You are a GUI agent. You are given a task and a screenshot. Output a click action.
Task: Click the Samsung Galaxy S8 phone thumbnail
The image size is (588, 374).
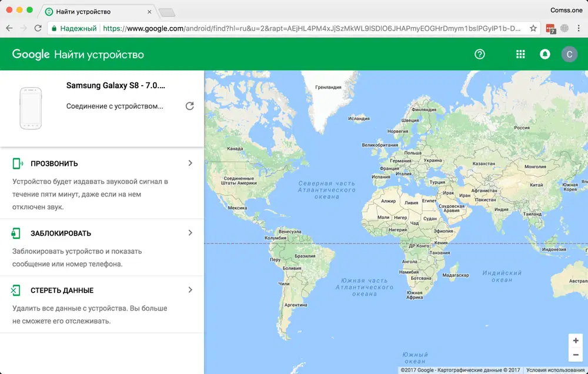[x=31, y=108]
